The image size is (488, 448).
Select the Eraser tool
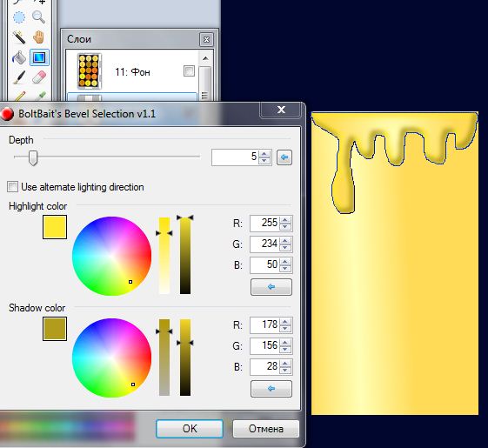point(39,77)
